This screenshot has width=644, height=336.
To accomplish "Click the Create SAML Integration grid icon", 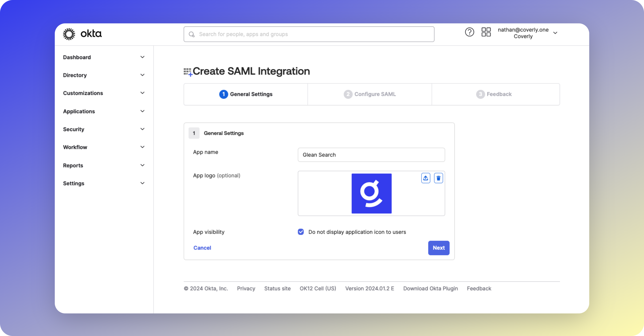I will point(188,72).
